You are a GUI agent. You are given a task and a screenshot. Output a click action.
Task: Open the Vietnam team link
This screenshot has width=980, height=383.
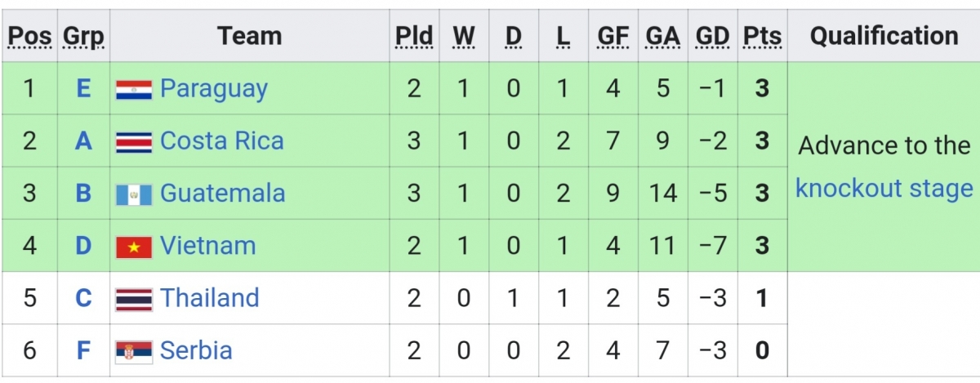(208, 246)
